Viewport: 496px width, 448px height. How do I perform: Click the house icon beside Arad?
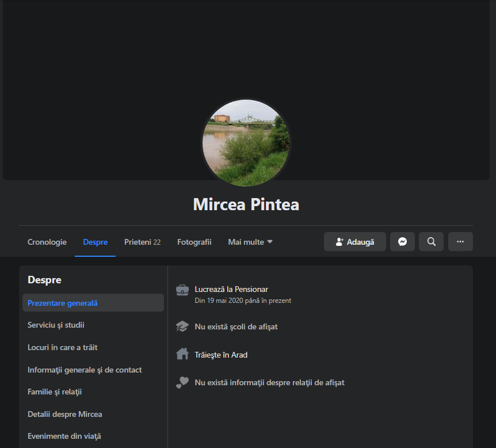click(182, 354)
